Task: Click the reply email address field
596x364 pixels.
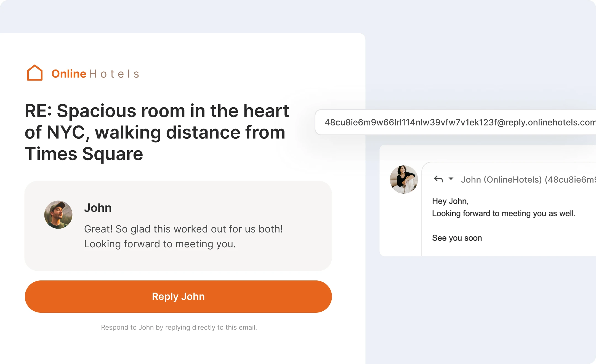Action: pos(455,122)
